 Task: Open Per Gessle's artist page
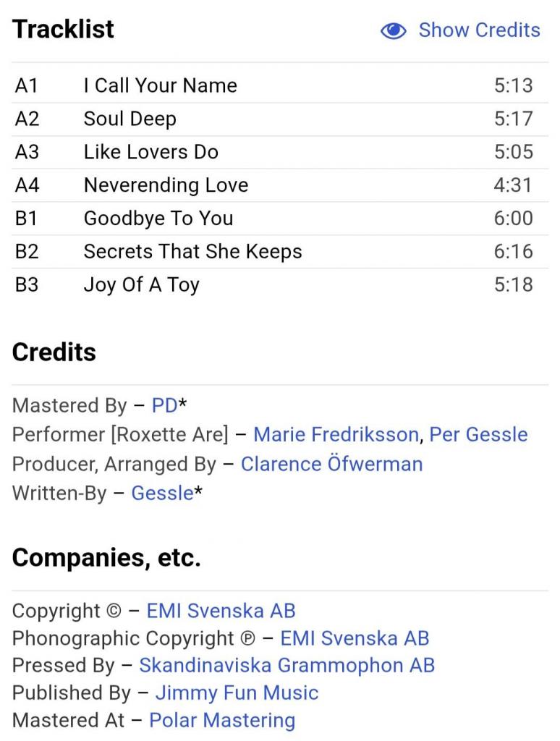tap(478, 434)
